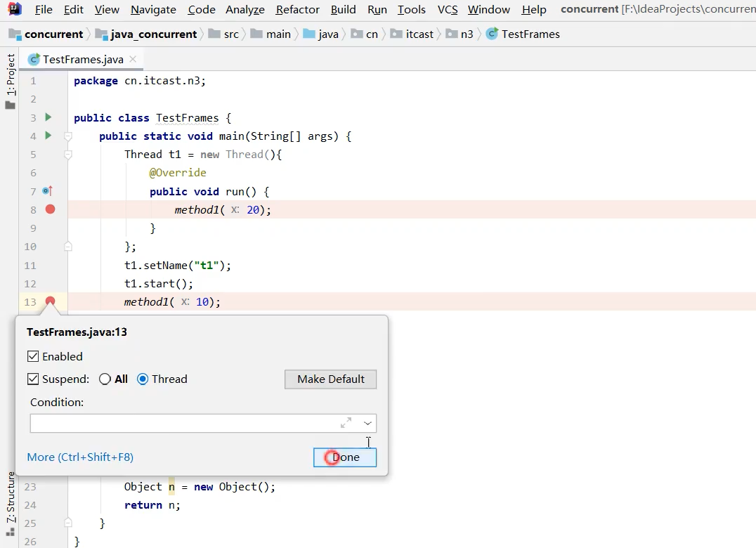Screen dimensions: 756x548
Task: Collapse the main method fold on line 4
Action: (68, 136)
